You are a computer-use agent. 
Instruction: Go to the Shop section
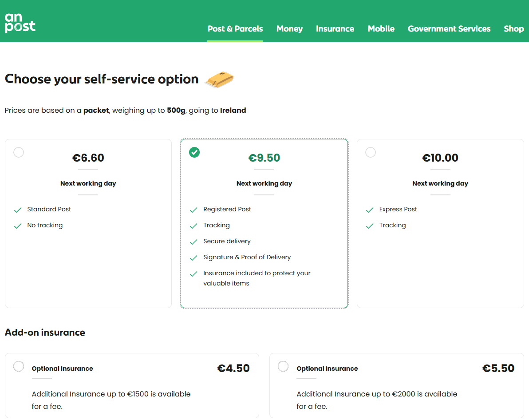[x=513, y=28]
